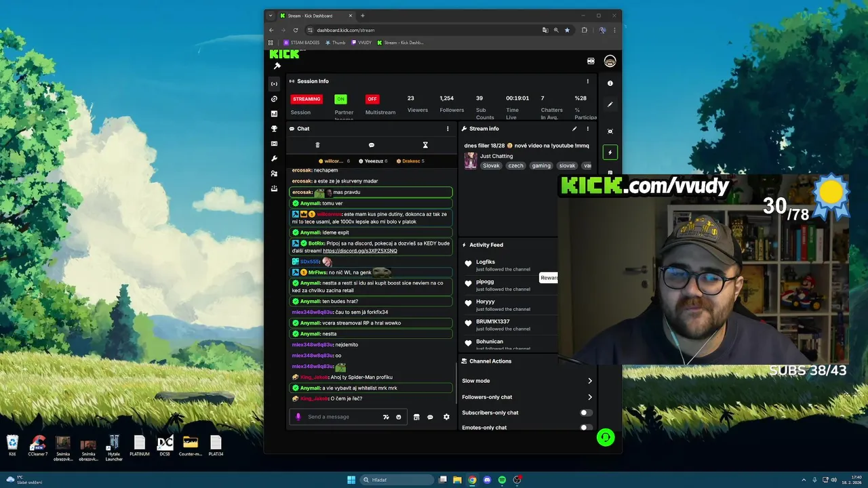Click the gavel moderation icon below Kick logo

[x=277, y=66]
